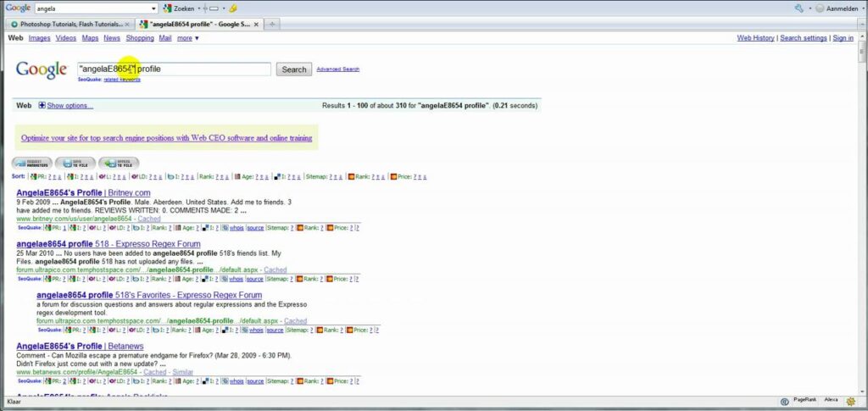
Task: Click SeoQuake related keywords link
Action: tap(122, 80)
